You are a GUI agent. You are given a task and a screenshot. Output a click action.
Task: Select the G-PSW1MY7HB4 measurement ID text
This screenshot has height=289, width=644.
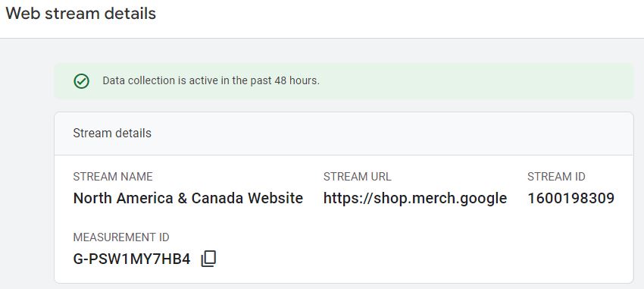[131, 259]
